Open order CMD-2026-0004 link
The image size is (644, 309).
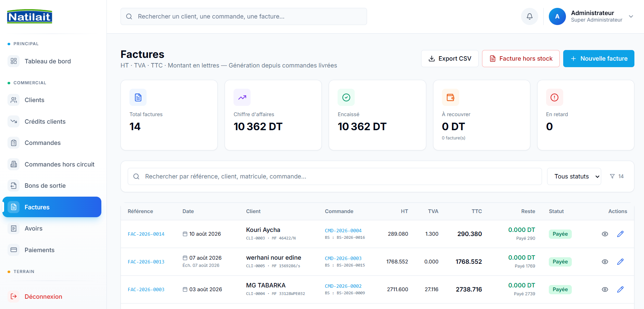[343, 231]
